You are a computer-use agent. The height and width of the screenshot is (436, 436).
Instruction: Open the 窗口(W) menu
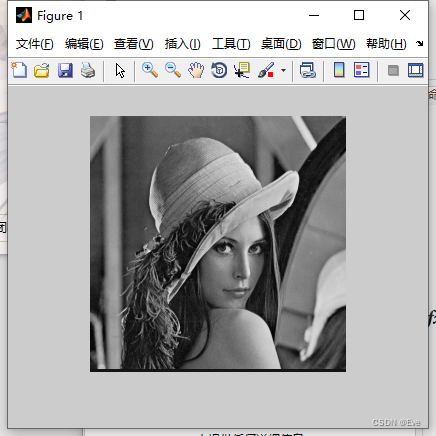click(333, 44)
